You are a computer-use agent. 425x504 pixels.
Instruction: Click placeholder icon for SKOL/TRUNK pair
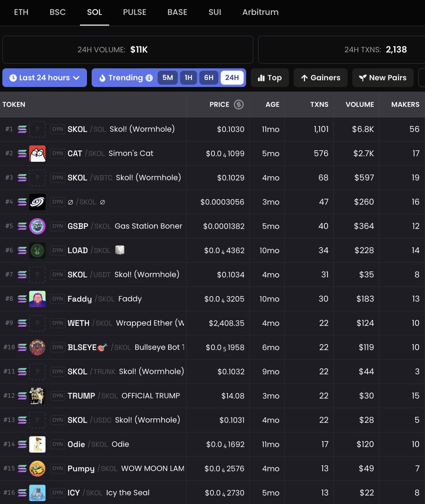click(x=37, y=372)
